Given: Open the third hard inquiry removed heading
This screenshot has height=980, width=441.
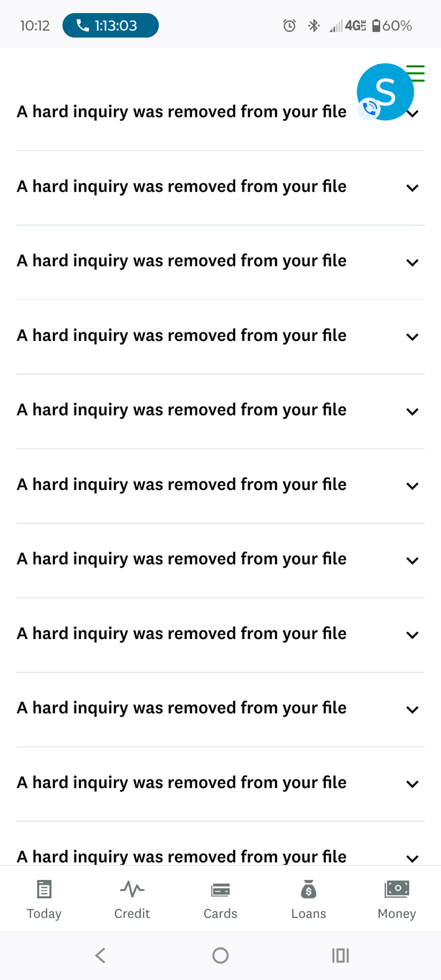Looking at the screenshot, I should coord(182,261).
